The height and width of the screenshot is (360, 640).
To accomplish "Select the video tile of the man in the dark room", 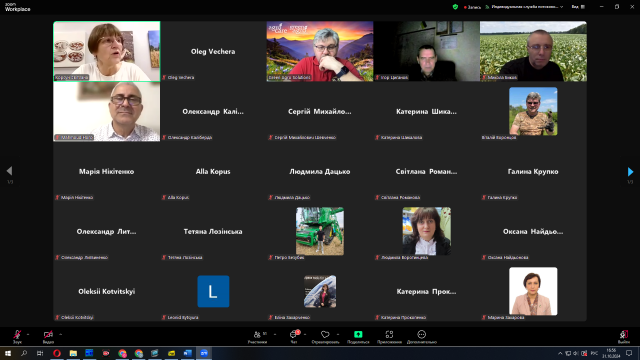I will [x=426, y=51].
